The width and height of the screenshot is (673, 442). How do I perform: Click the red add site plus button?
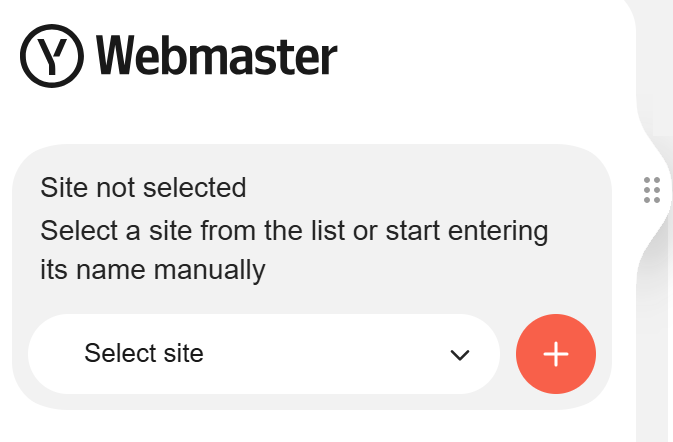click(556, 354)
